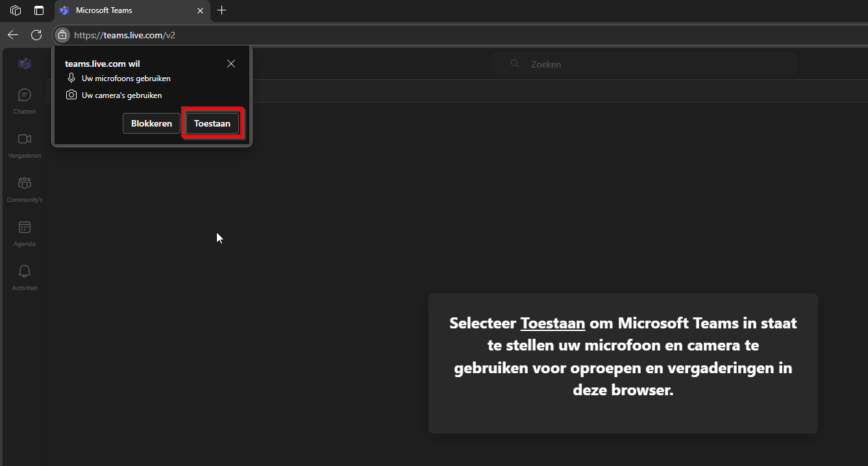Open the site information lock icon
This screenshot has height=466, width=868.
coord(62,35)
